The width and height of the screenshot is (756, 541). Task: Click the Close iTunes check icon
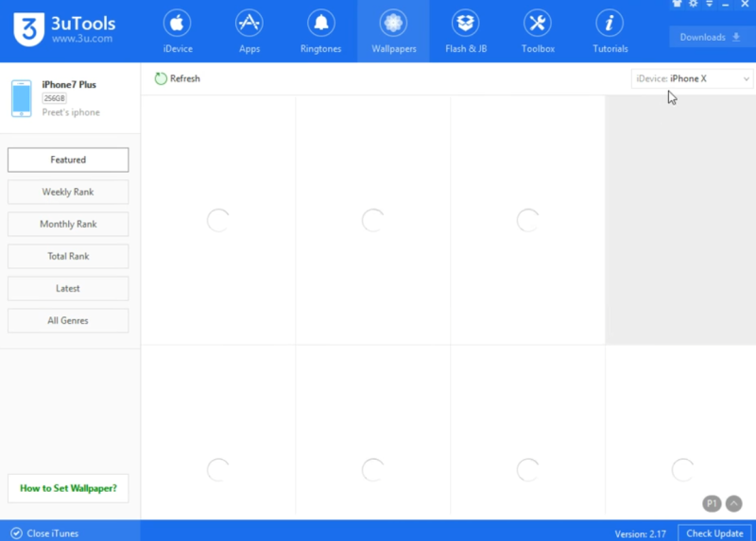(x=16, y=533)
